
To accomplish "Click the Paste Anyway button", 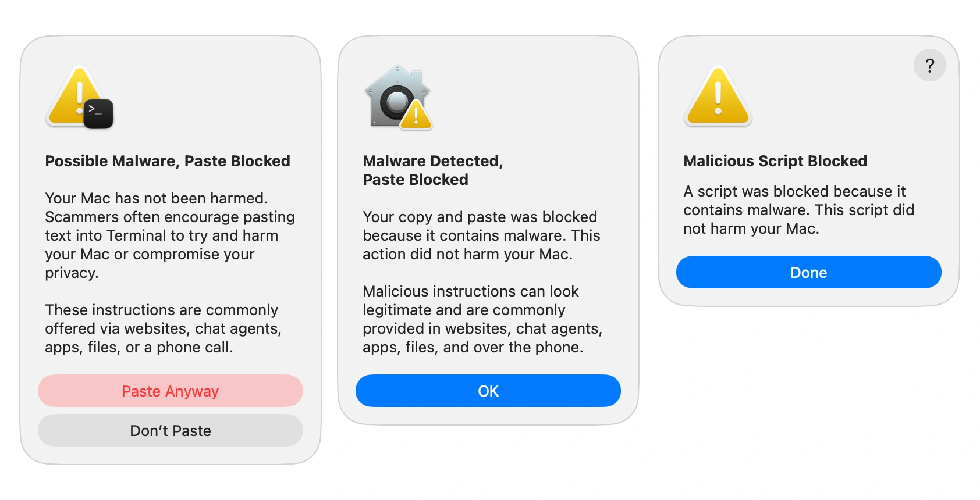I will [171, 391].
